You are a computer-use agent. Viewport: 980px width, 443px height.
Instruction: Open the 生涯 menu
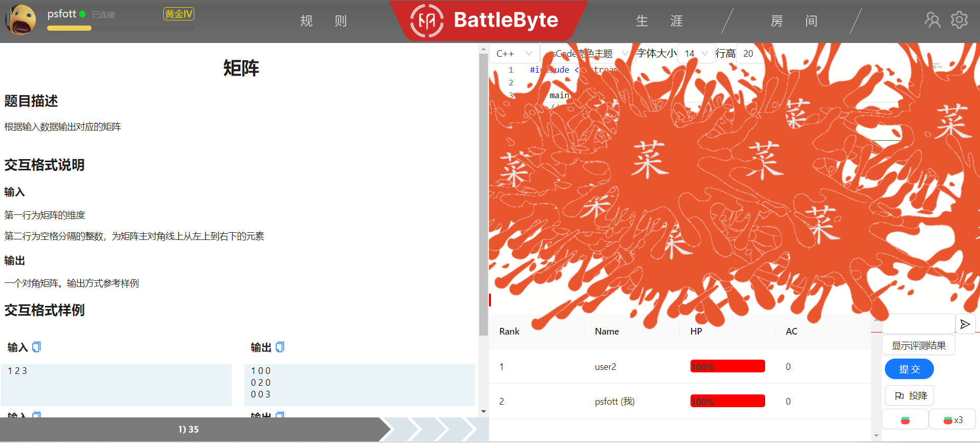pos(659,21)
